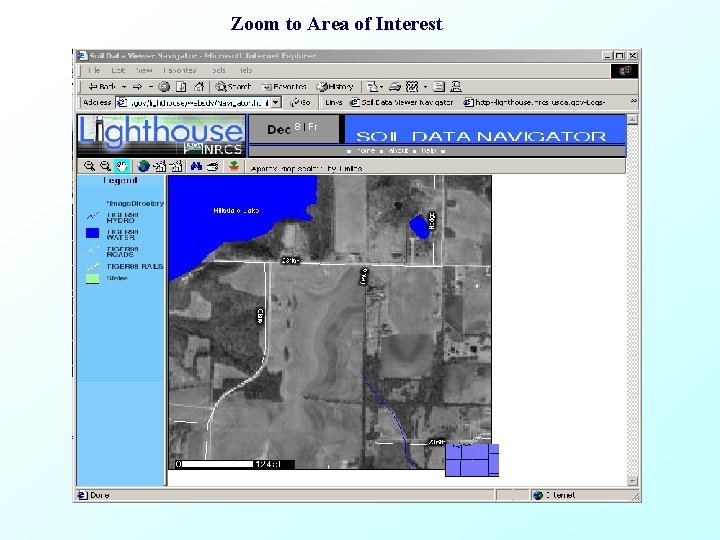
Task: Open the browser Search pane
Action: coord(233,86)
